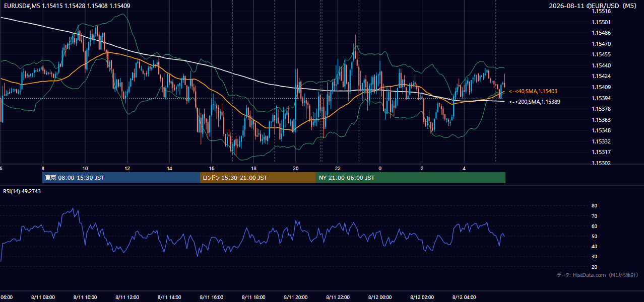Viewport: 644px width, 302px height.
Task: Click price axis label 1.15317
Action: tap(601, 152)
